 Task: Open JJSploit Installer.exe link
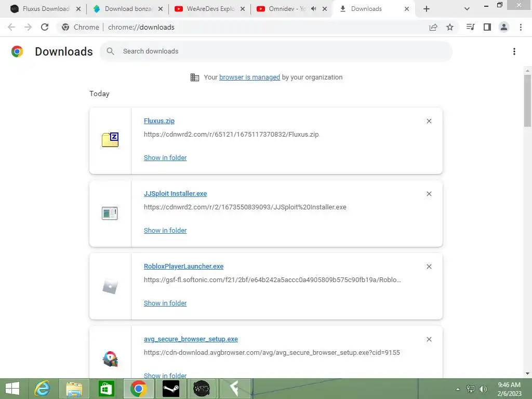pyautogui.click(x=176, y=194)
